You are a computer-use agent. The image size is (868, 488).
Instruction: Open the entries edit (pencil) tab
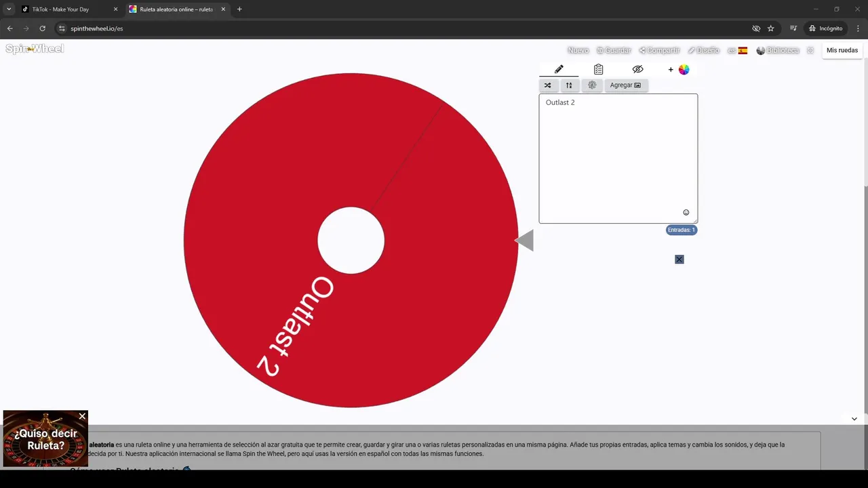pyautogui.click(x=559, y=69)
